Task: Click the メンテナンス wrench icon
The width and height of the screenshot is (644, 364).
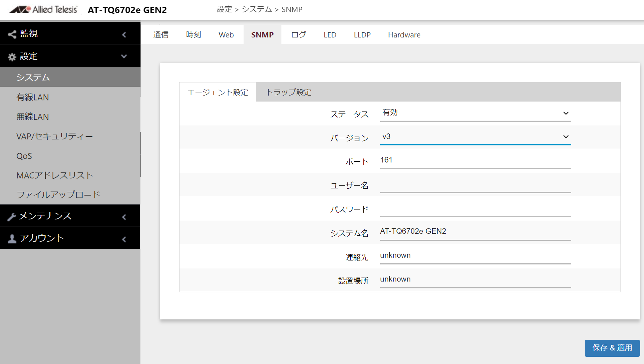Action: point(12,217)
